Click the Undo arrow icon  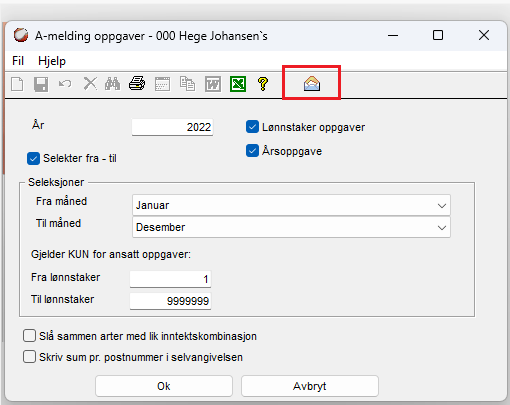[65, 83]
